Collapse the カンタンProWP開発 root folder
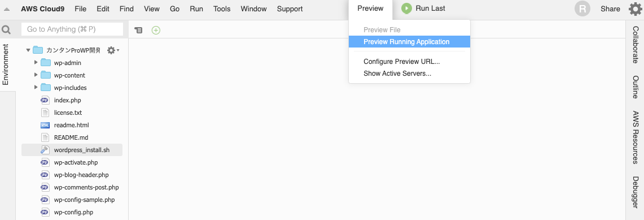644x220 pixels. pyautogui.click(x=28, y=50)
